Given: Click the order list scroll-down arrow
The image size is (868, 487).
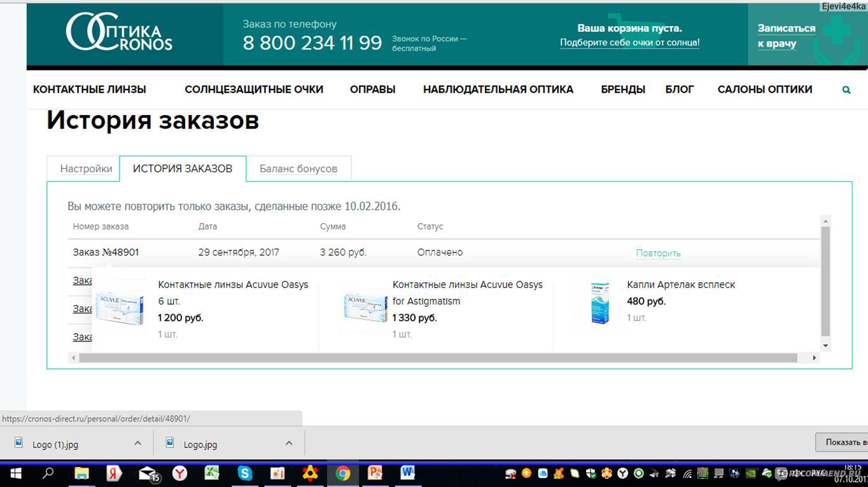Looking at the screenshot, I should (825, 346).
